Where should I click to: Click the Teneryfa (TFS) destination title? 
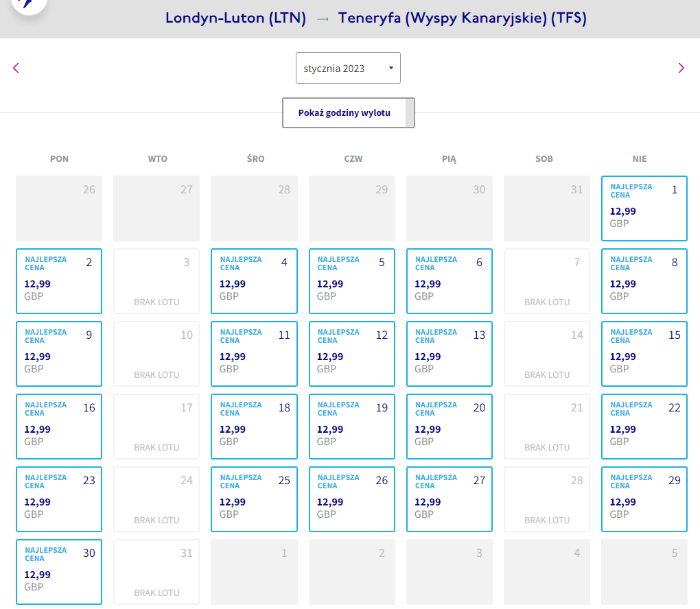(x=462, y=19)
